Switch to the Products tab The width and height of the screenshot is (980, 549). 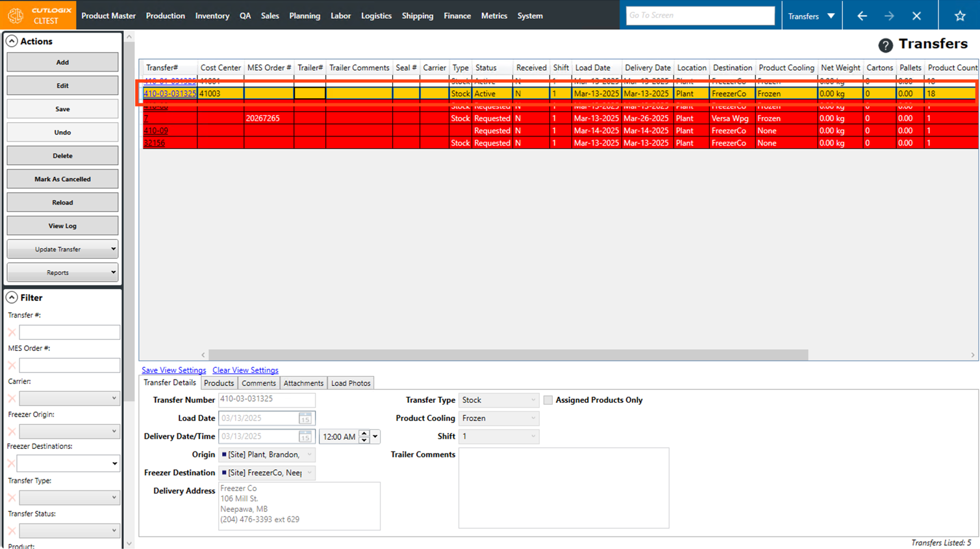(219, 383)
